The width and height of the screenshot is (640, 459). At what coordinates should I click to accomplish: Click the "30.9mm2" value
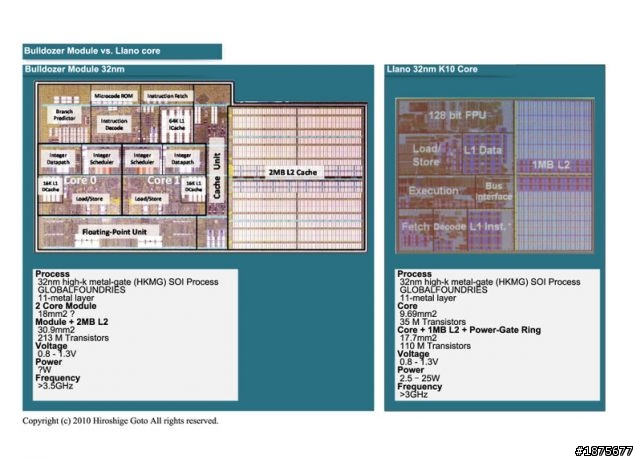(56, 330)
